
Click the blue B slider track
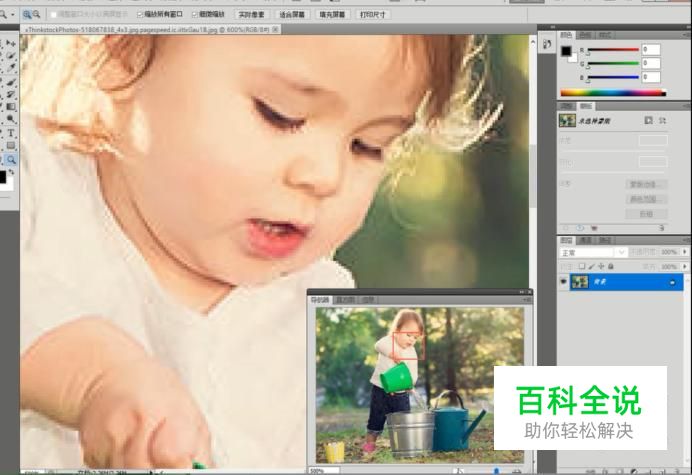[x=613, y=77]
